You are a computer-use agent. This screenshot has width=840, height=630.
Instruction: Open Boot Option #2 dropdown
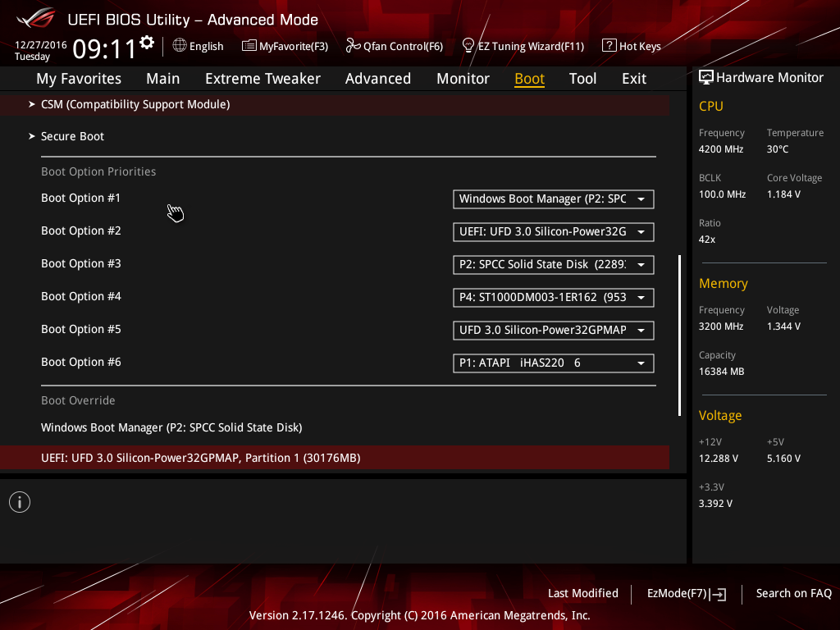point(554,232)
